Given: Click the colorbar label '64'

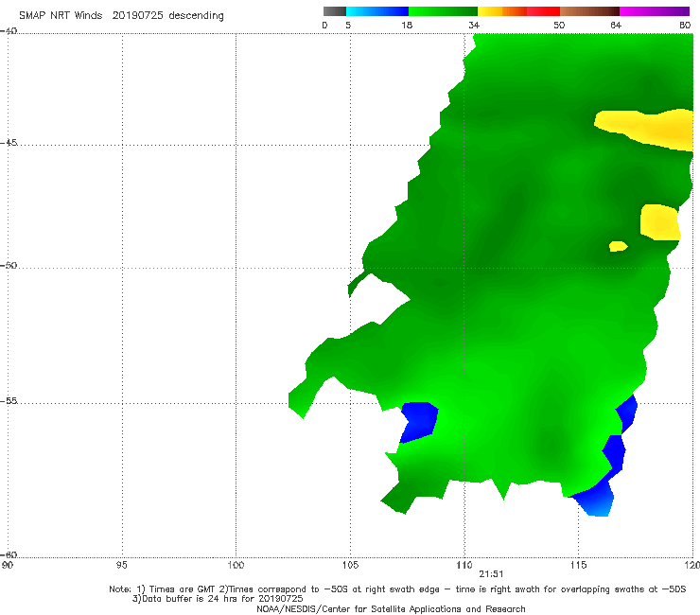Looking at the screenshot, I should 616,25.
